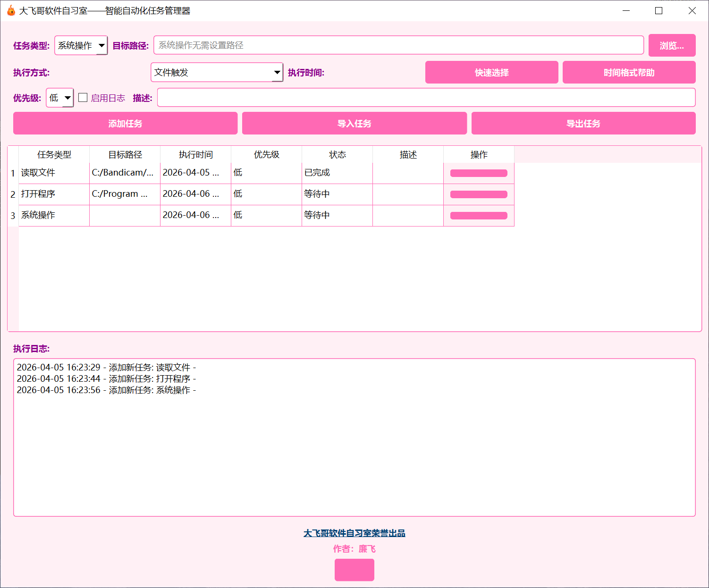This screenshot has width=709, height=588.
Task: Click the unlabeled pink button under 作者: 廉飞
Action: click(354, 570)
